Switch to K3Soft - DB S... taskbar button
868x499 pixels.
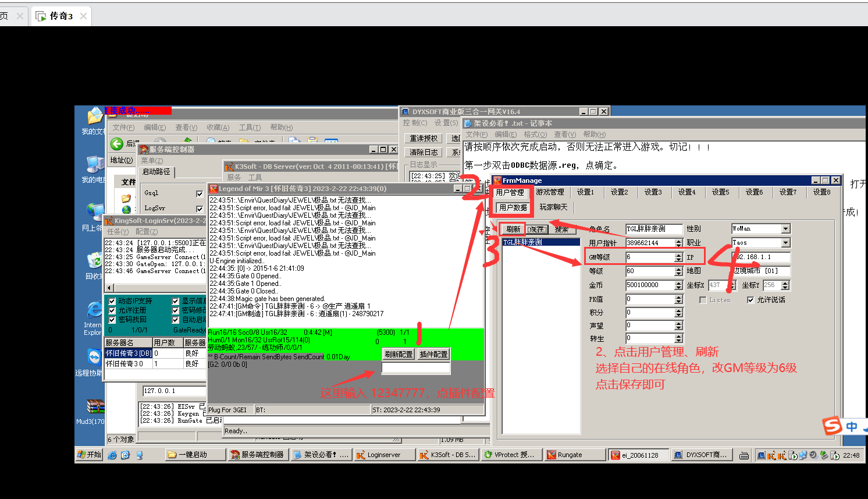click(448, 455)
